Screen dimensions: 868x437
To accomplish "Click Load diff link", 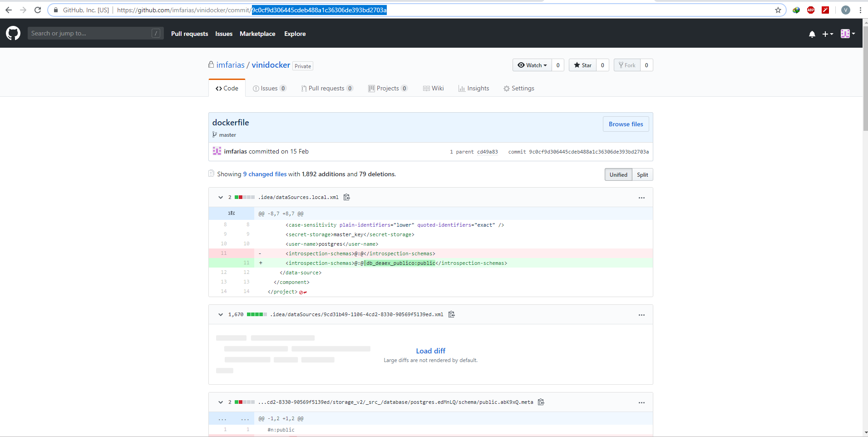I will click(430, 351).
